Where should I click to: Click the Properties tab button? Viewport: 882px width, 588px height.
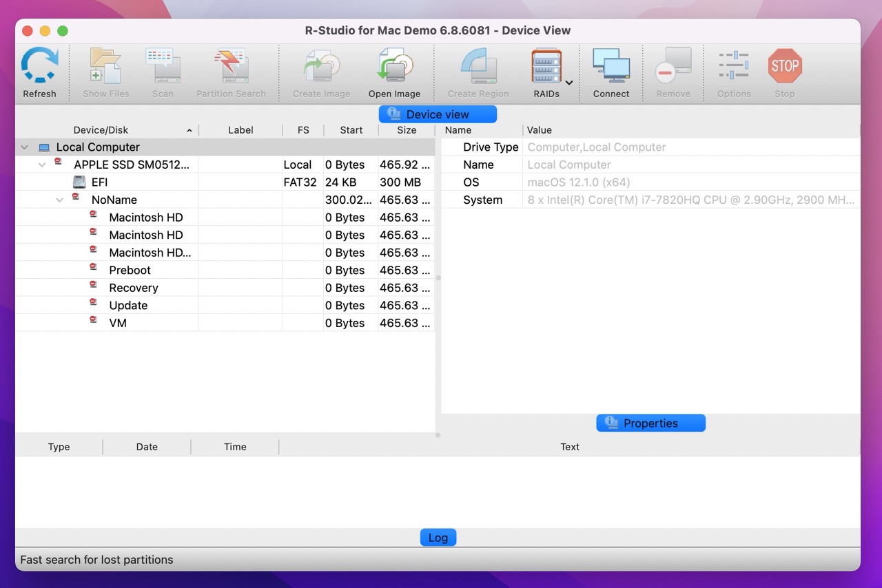pos(650,423)
